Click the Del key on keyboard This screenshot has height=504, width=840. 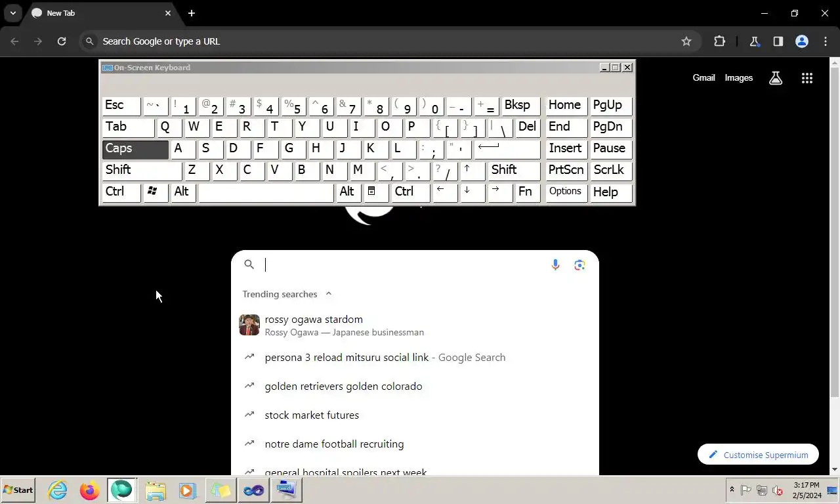coord(528,127)
